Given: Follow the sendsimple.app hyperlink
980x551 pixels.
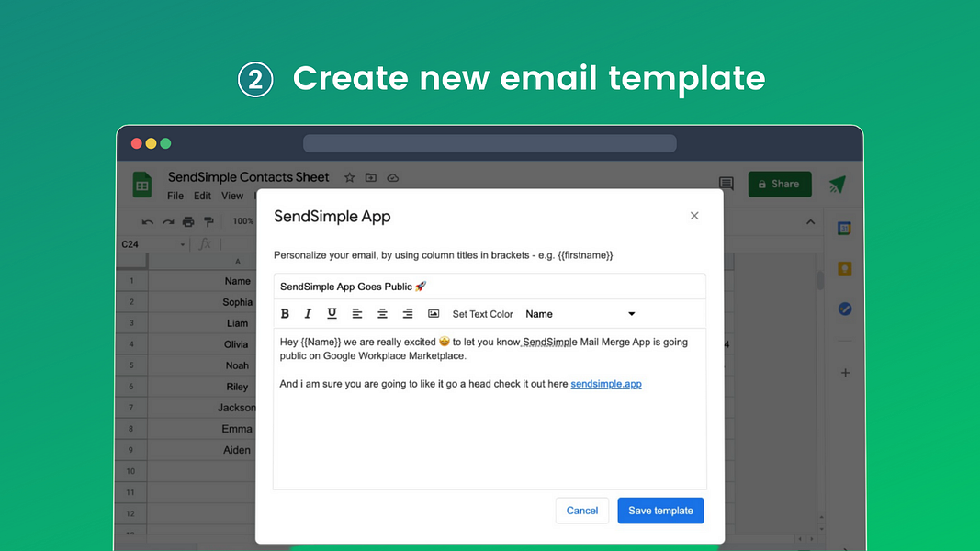Looking at the screenshot, I should [x=606, y=384].
